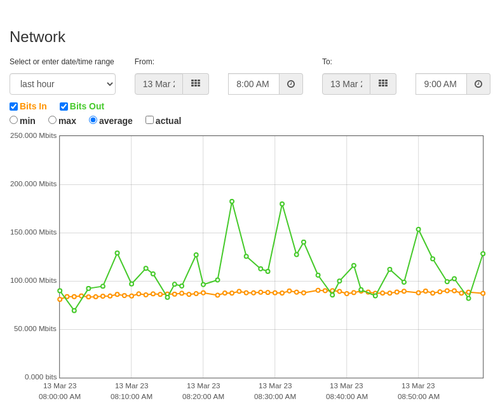Screen dimensions: 500x403
Task: Click the 200.000 Mbits axis label
Action: click(33, 184)
